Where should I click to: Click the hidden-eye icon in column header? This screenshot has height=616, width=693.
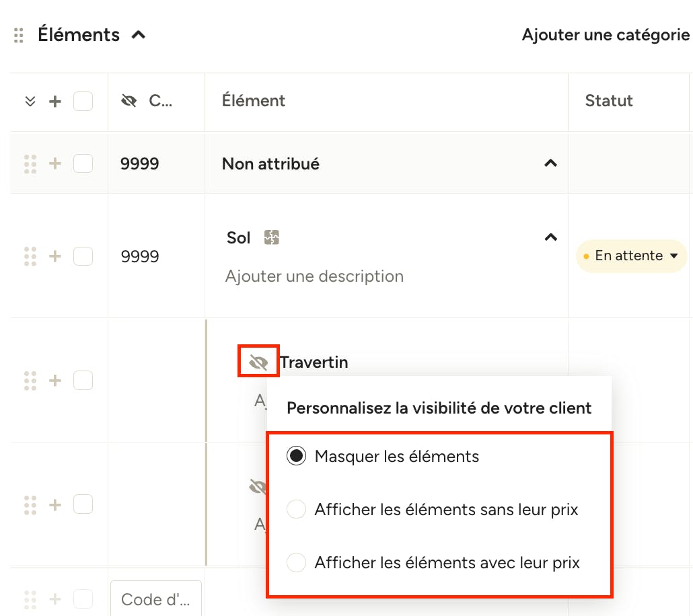click(129, 101)
